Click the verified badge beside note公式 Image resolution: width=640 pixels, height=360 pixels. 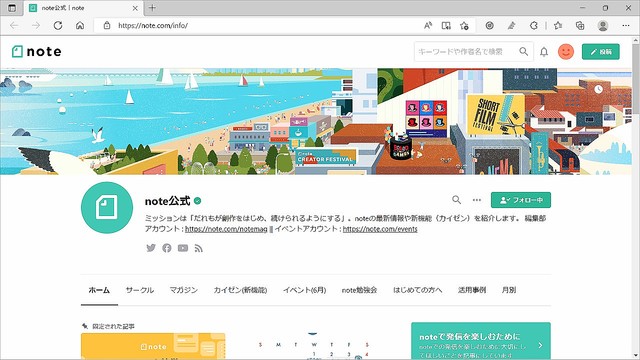coord(198,201)
